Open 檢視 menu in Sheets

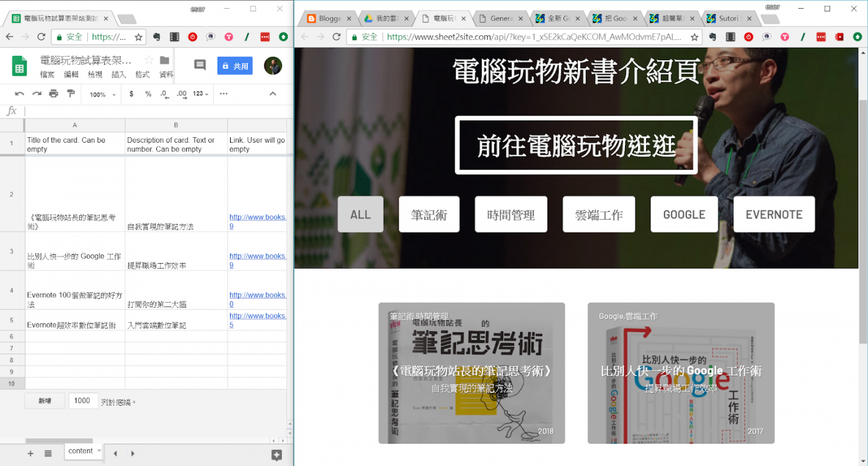pyautogui.click(x=95, y=74)
